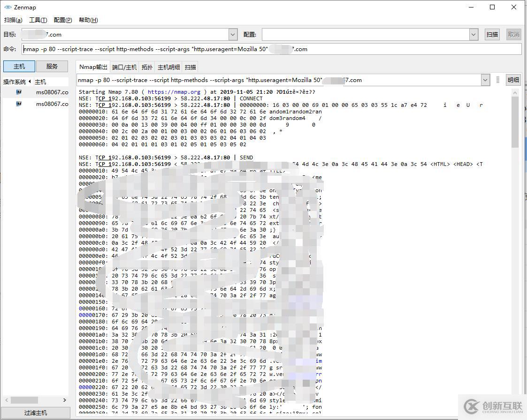Open the 工具(T) menu
This screenshot has width=527, height=420.
[x=38, y=20]
